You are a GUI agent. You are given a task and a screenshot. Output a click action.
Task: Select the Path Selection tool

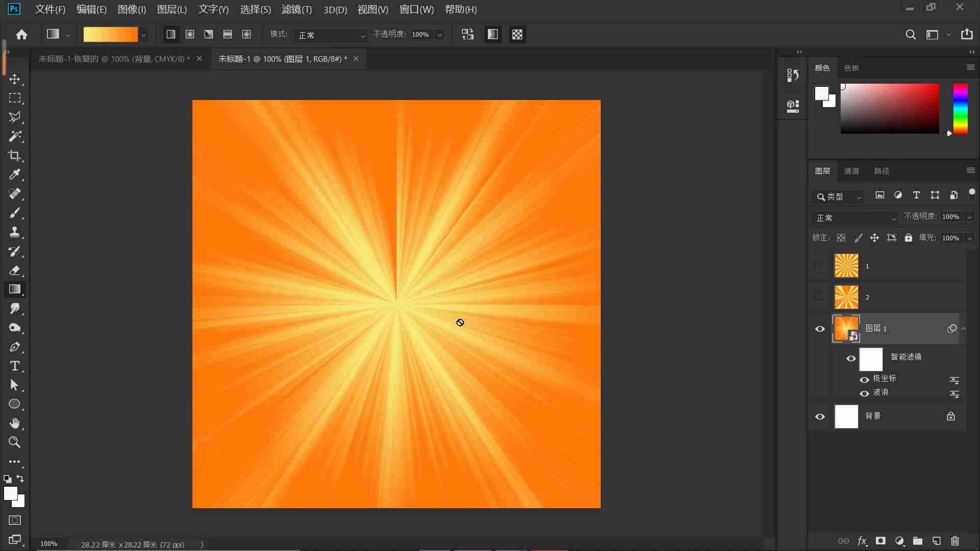tap(15, 385)
